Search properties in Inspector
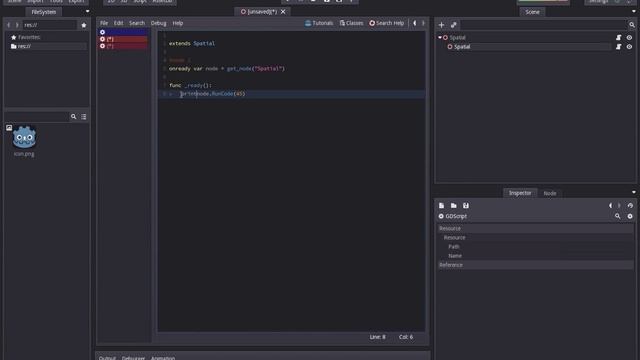Viewport: 640px width, 360px height. tap(618, 216)
